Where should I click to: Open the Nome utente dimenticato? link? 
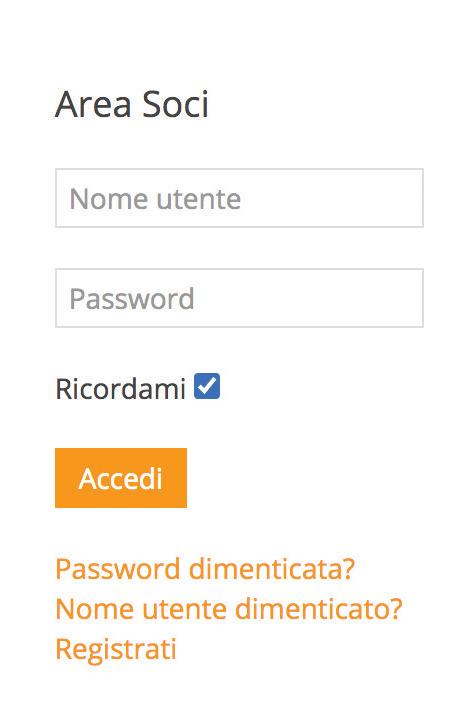229,609
